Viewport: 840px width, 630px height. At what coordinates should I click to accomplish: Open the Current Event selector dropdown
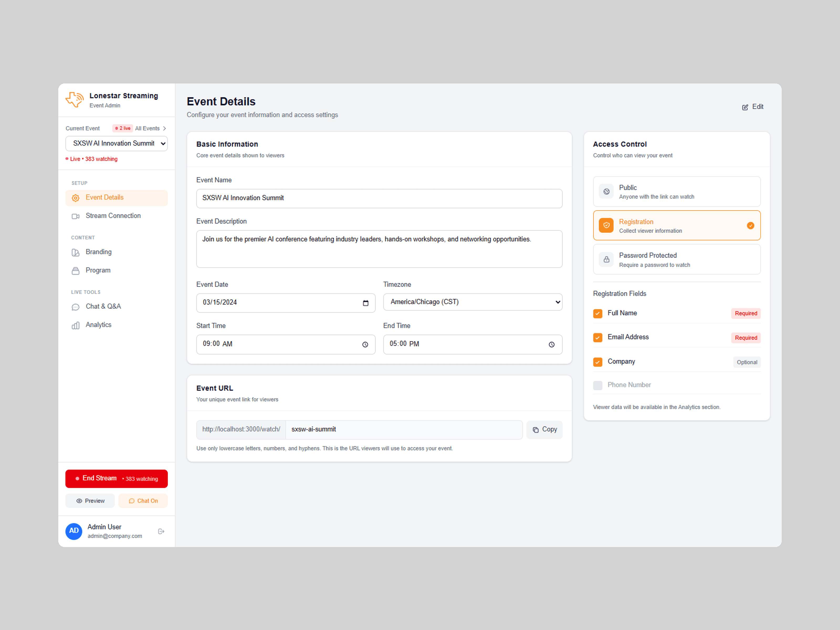point(116,144)
